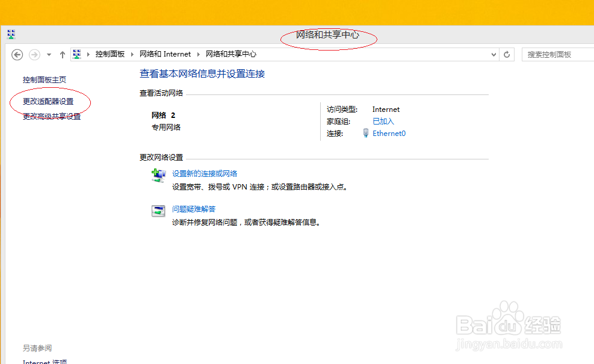Expand the 网络和 Internet breadcrumb chevron
The width and height of the screenshot is (594, 364).
[198, 54]
